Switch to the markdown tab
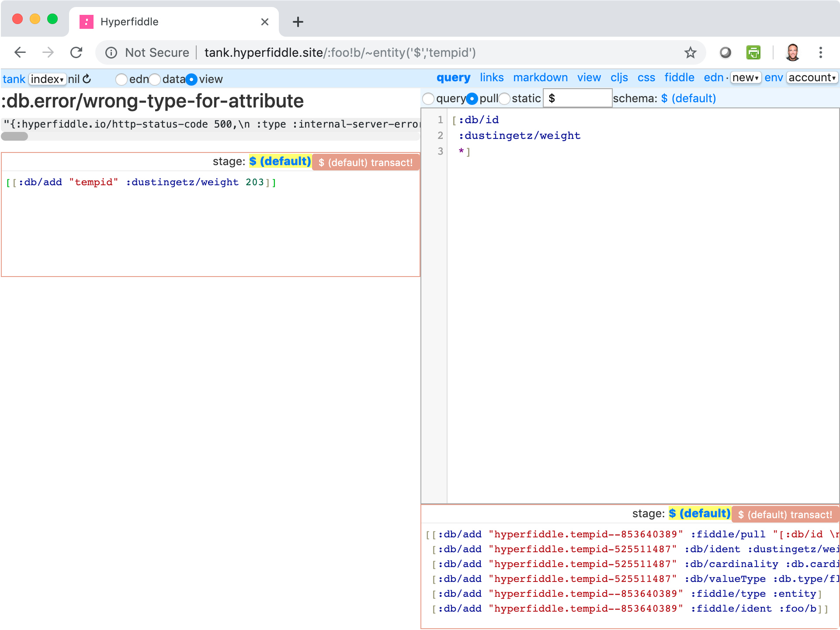 (x=540, y=78)
